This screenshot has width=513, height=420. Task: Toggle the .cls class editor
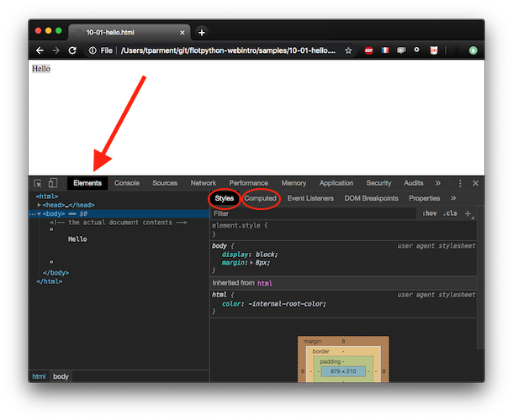(451, 213)
